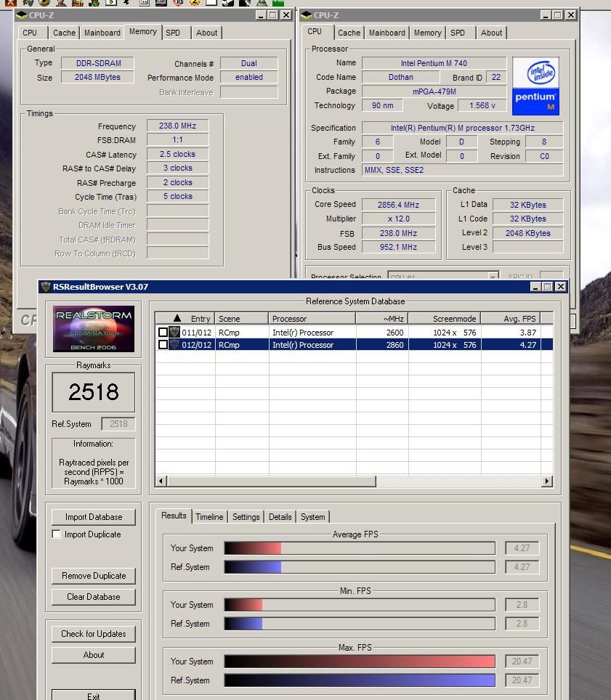Sort the database by Processor column
The height and width of the screenshot is (700, 611).
[312, 319]
